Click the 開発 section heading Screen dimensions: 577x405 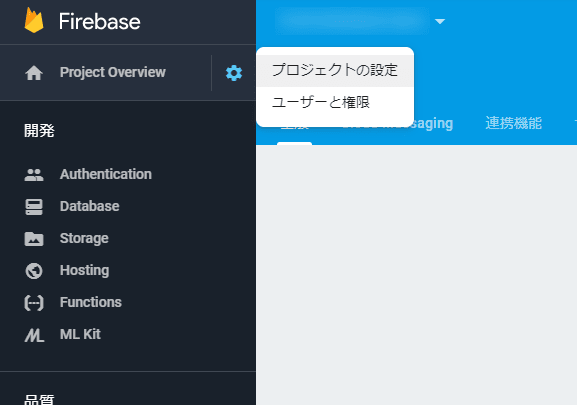39,131
